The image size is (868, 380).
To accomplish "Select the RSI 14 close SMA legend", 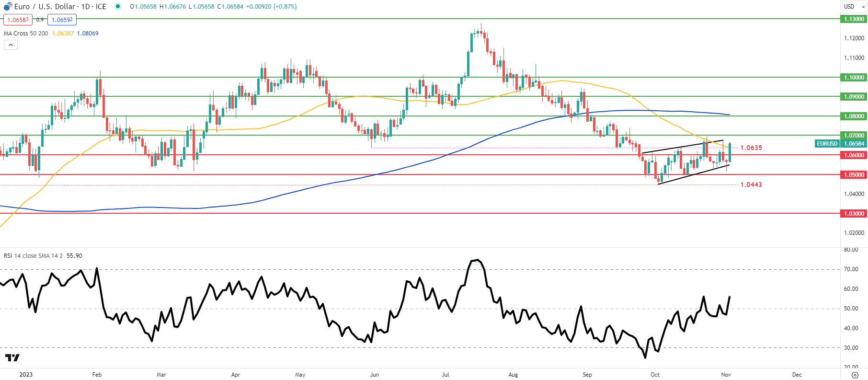I will 33,255.
